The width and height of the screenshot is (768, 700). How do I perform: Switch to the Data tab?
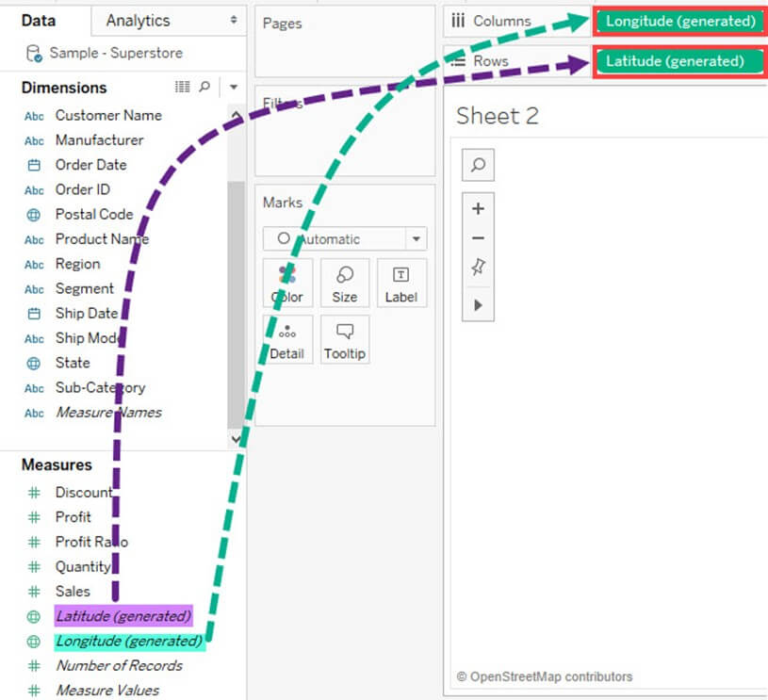[x=39, y=20]
